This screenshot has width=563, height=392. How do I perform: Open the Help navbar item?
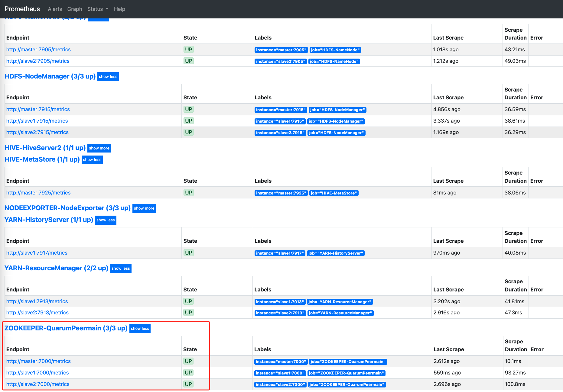tap(119, 9)
